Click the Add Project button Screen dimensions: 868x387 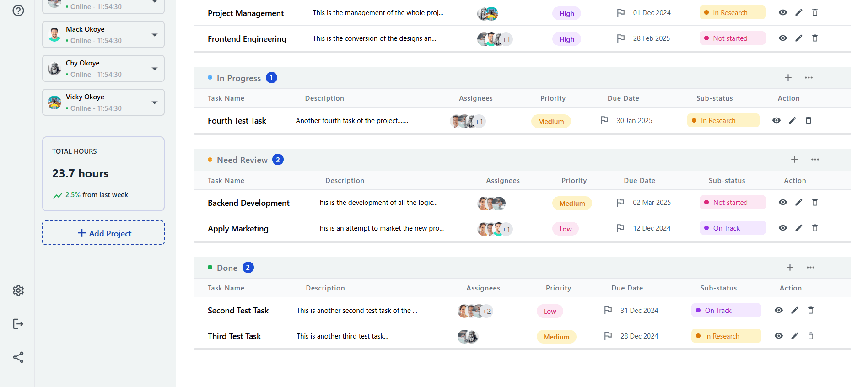(x=103, y=233)
